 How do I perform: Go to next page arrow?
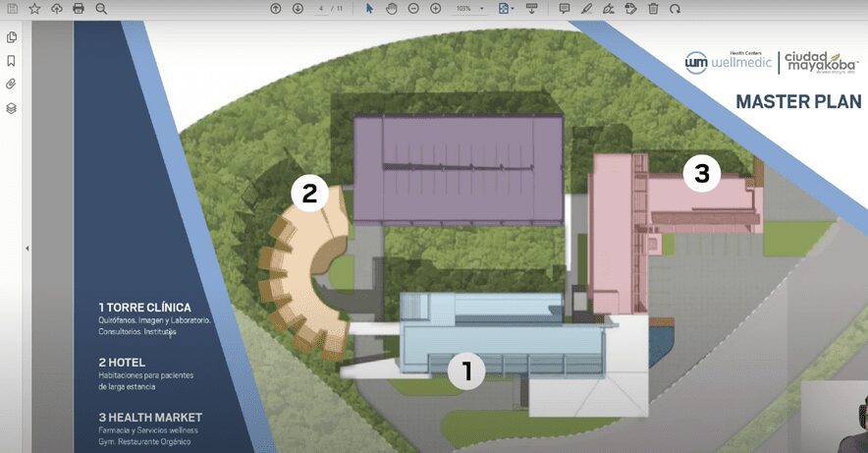tap(298, 8)
